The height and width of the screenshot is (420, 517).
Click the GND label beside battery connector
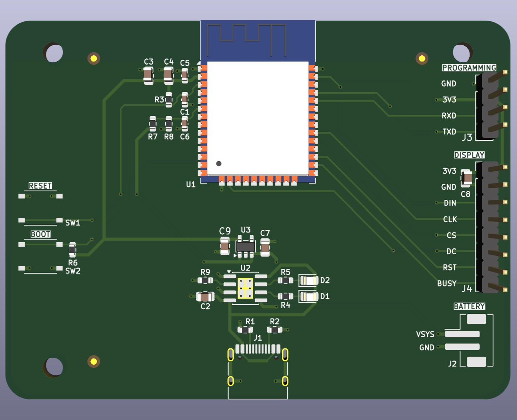427,348
